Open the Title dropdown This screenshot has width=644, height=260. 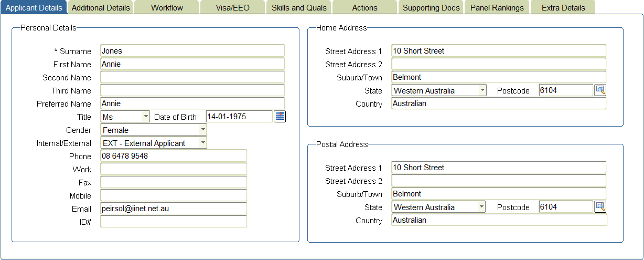[x=125, y=117]
